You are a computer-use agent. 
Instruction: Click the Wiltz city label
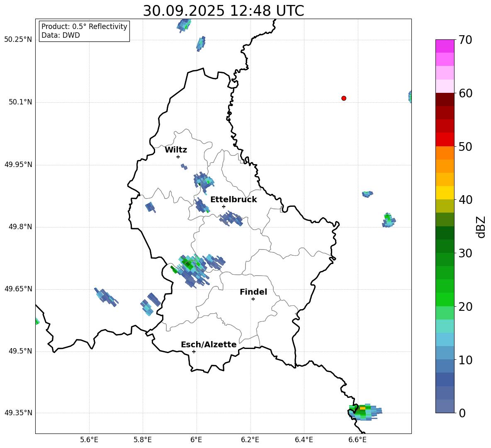click(x=176, y=150)
